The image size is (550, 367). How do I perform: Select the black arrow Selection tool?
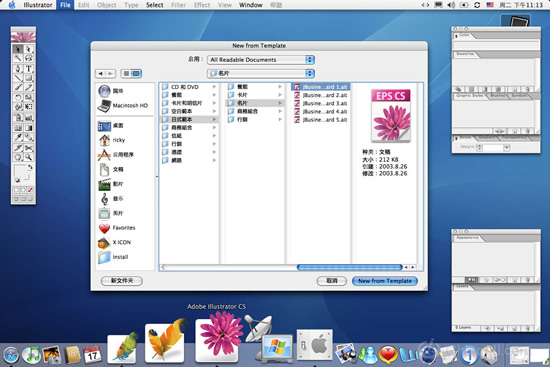click(x=18, y=49)
